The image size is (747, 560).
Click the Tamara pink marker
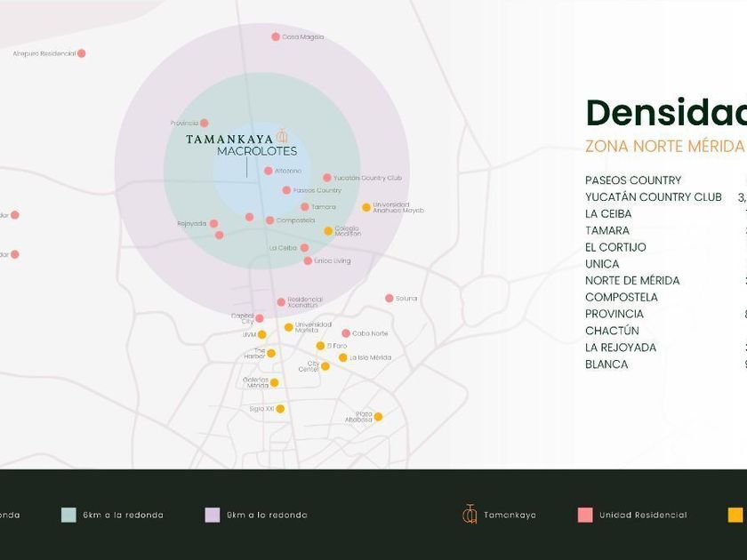tap(305, 206)
